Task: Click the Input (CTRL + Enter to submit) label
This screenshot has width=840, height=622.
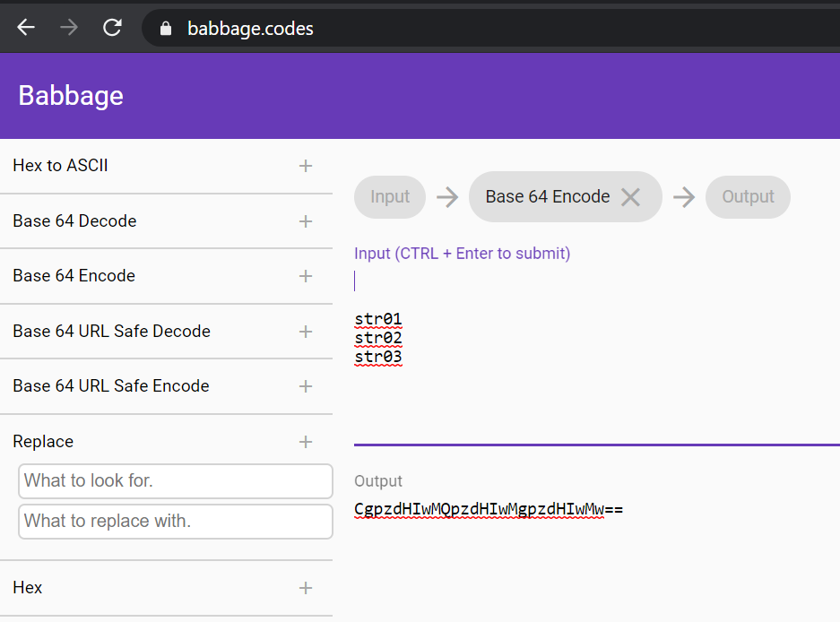Action: click(463, 253)
